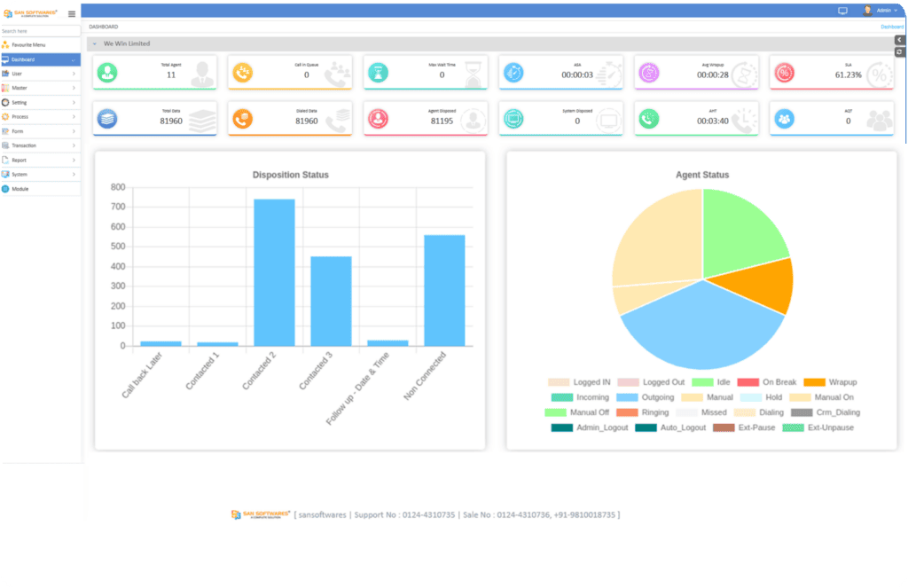Expand the Master menu chevron
This screenshot has width=908, height=588.
[x=74, y=88]
